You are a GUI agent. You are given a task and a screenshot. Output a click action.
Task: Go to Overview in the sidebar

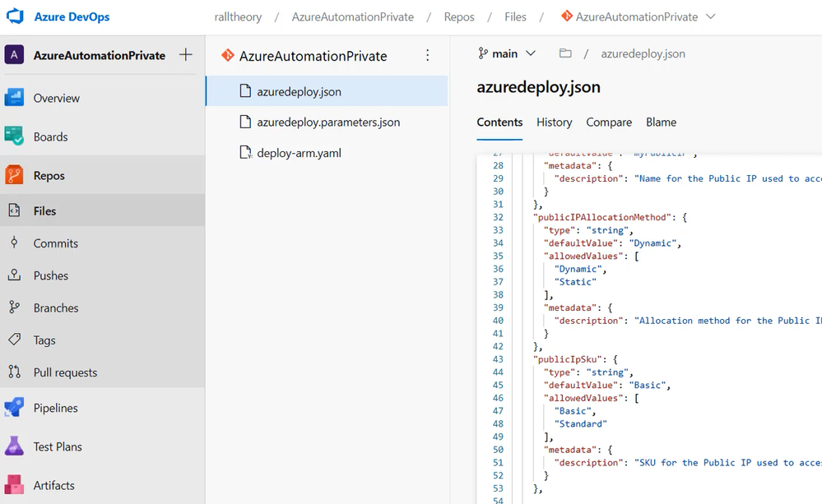57,98
